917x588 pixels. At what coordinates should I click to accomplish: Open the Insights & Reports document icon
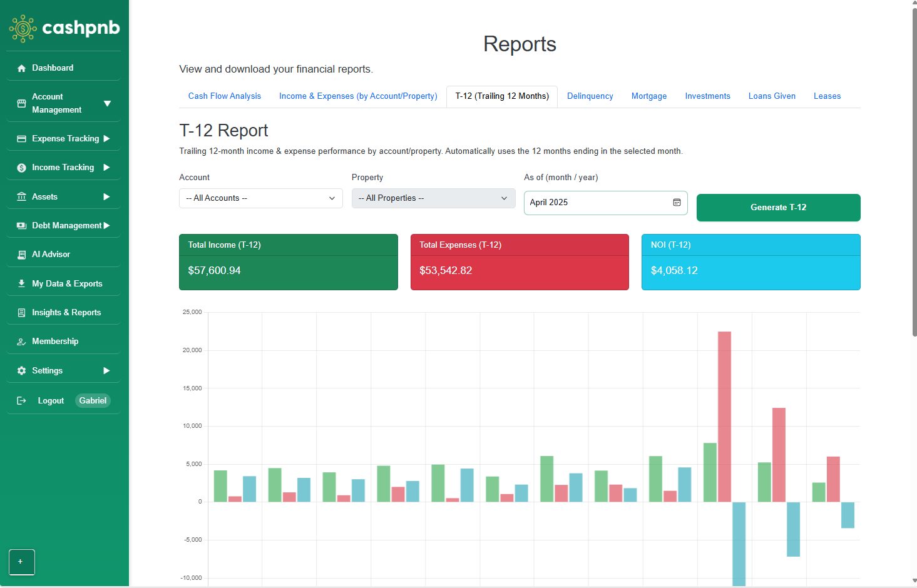[21, 312]
